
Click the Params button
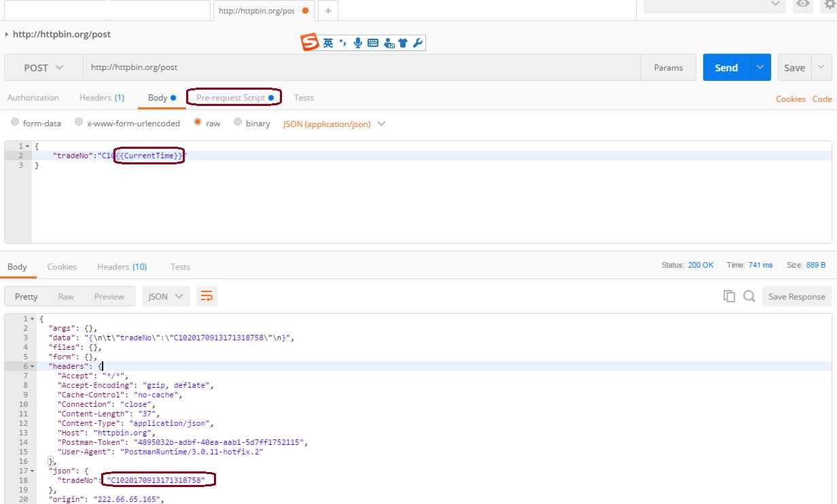pyautogui.click(x=669, y=67)
